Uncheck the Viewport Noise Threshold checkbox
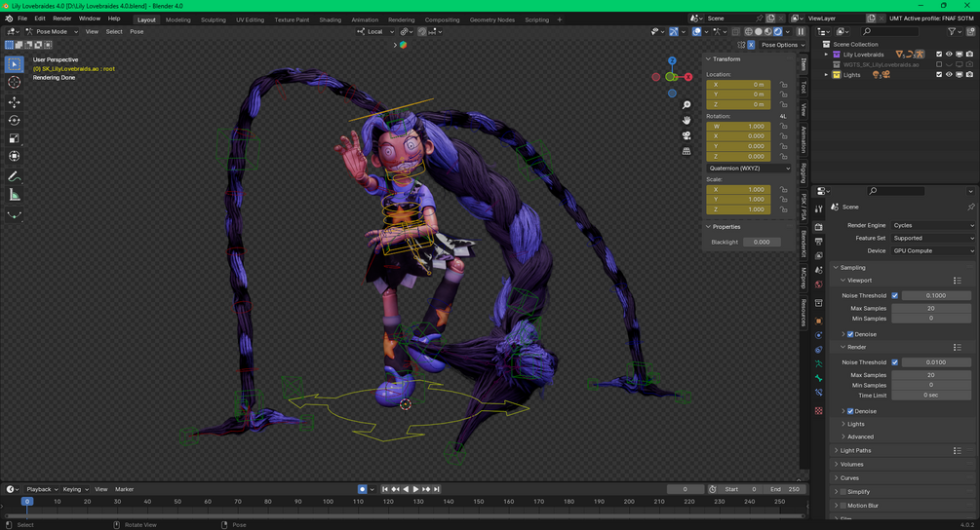The image size is (980, 530). click(895, 295)
